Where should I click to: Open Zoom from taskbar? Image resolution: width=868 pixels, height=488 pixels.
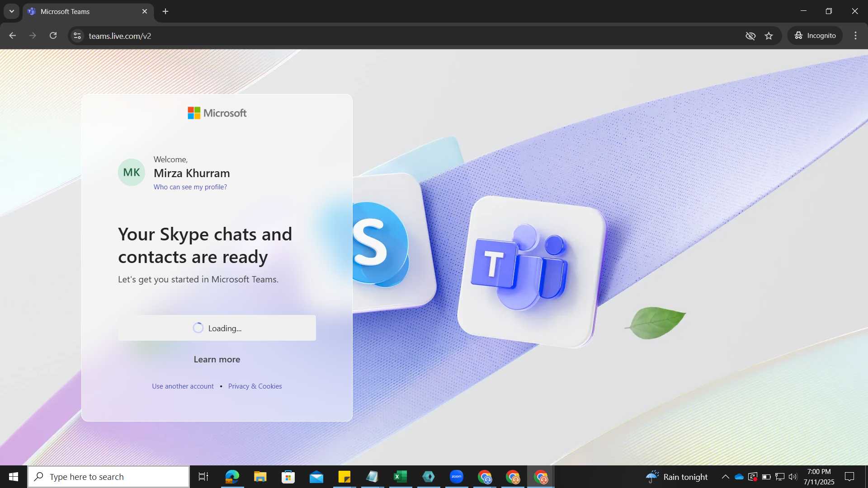[x=457, y=477]
